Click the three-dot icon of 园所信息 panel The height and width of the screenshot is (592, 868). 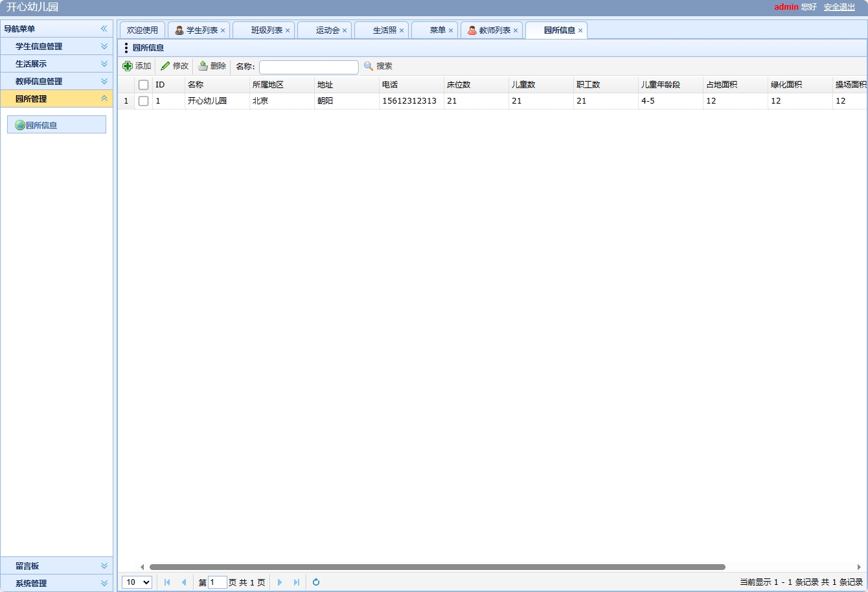click(x=126, y=48)
